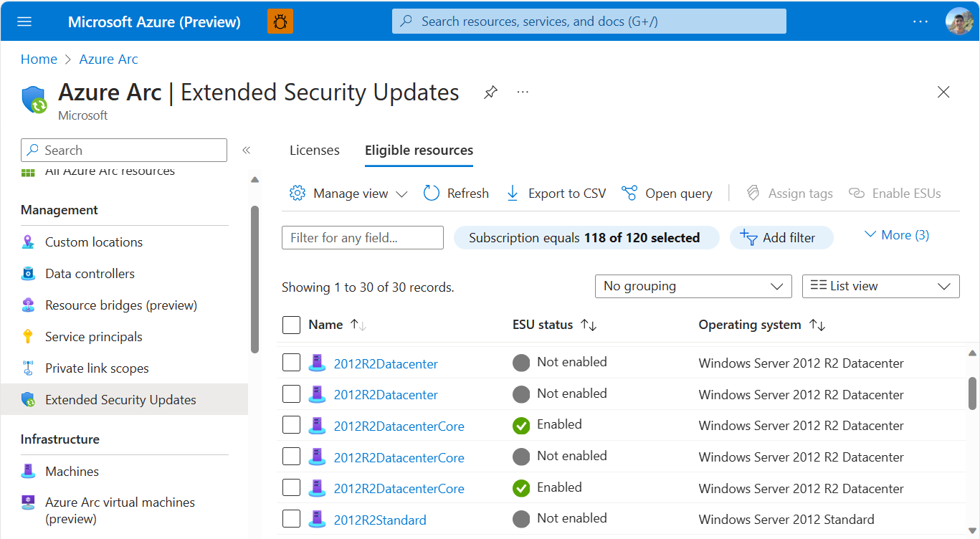The width and height of the screenshot is (980, 539).
Task: Sort by ESU status column arrows
Action: coord(589,325)
